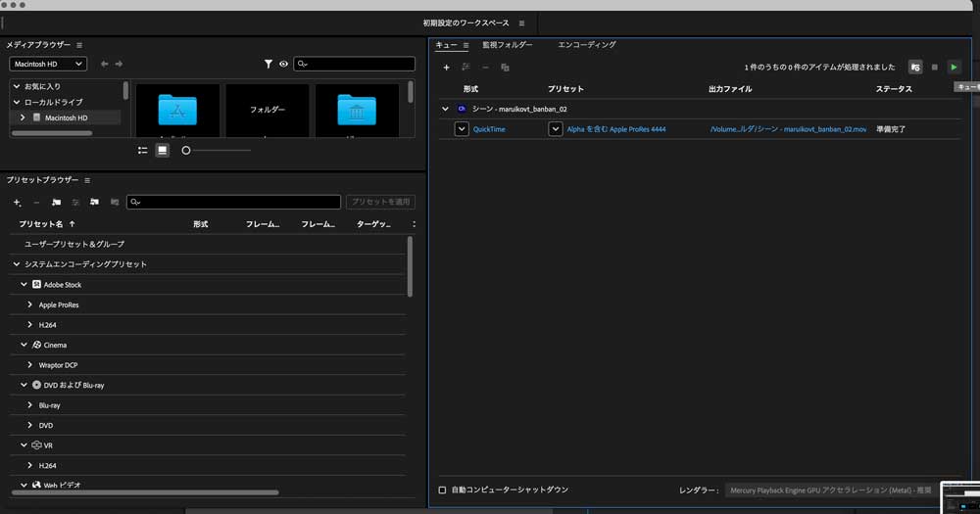The height and width of the screenshot is (514, 980).
Task: Import presets icon in Preset Browser
Action: click(94, 203)
